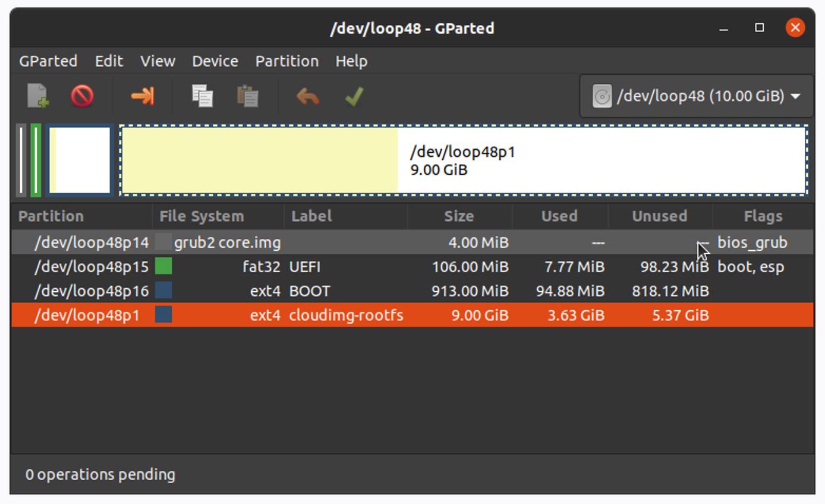Click the ext4 swatch in cloudimg-rootfs row
Screen dimensions: 825x504
[x=163, y=315]
